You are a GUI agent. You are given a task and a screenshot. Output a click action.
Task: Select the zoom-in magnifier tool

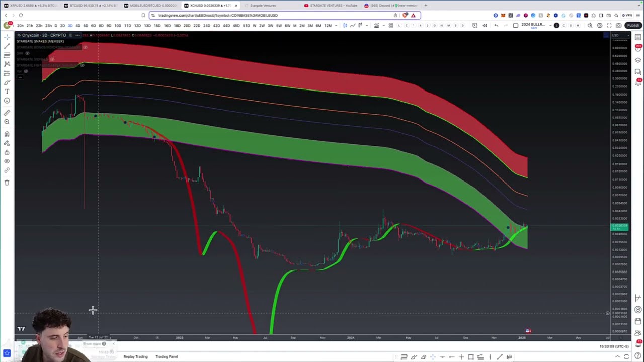coord(7,122)
